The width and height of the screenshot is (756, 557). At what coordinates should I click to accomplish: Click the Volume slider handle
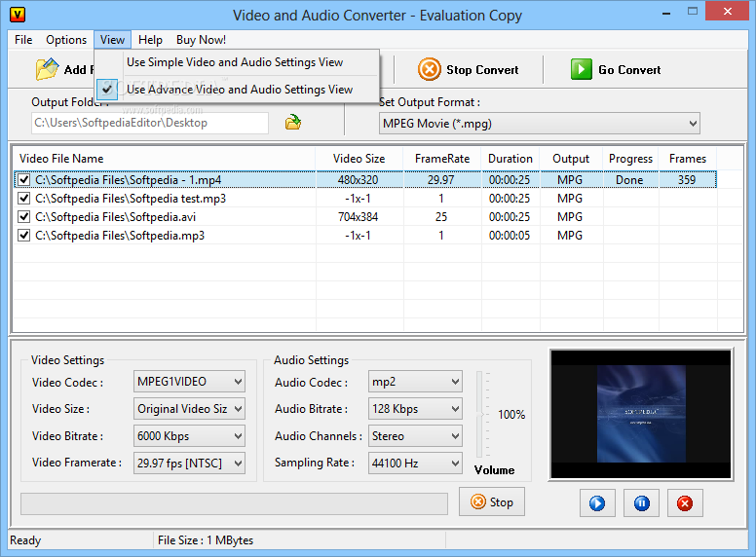(x=479, y=414)
